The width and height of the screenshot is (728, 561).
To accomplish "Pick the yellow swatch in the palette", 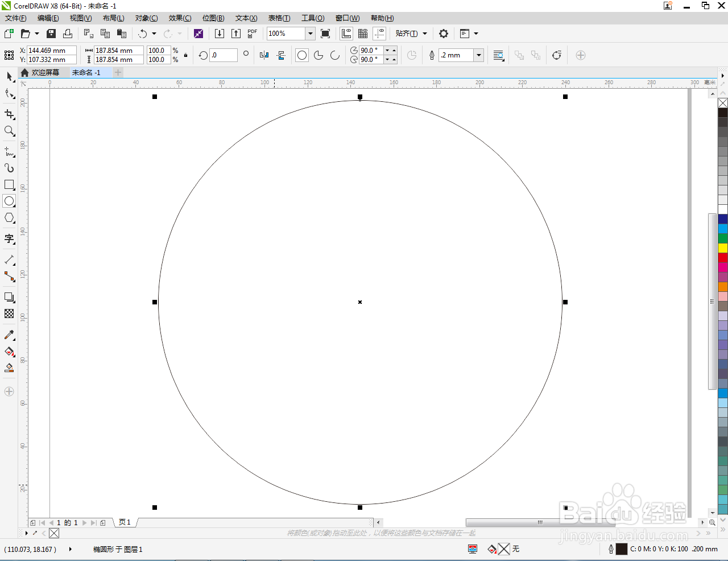I will pos(723,248).
